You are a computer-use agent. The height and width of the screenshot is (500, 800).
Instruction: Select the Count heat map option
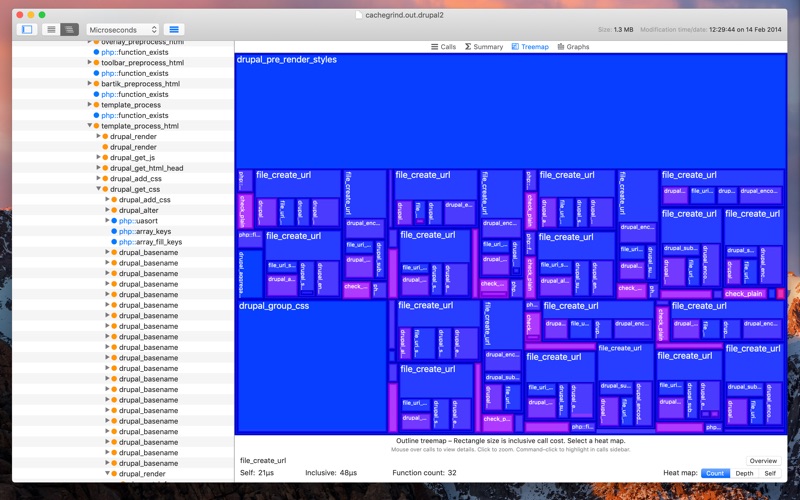click(x=715, y=473)
